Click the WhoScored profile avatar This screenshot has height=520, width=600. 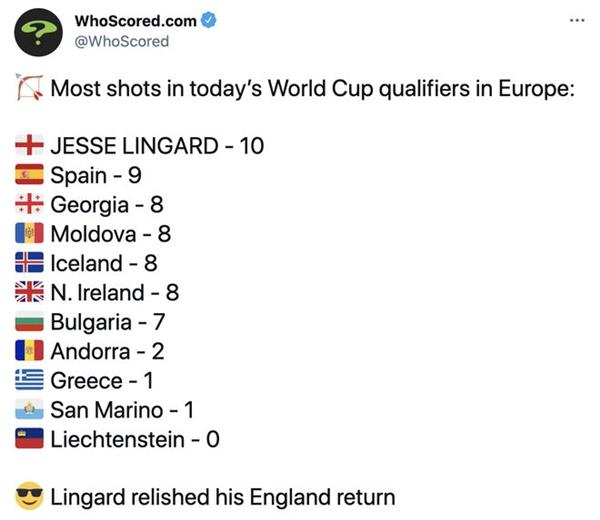point(38,32)
